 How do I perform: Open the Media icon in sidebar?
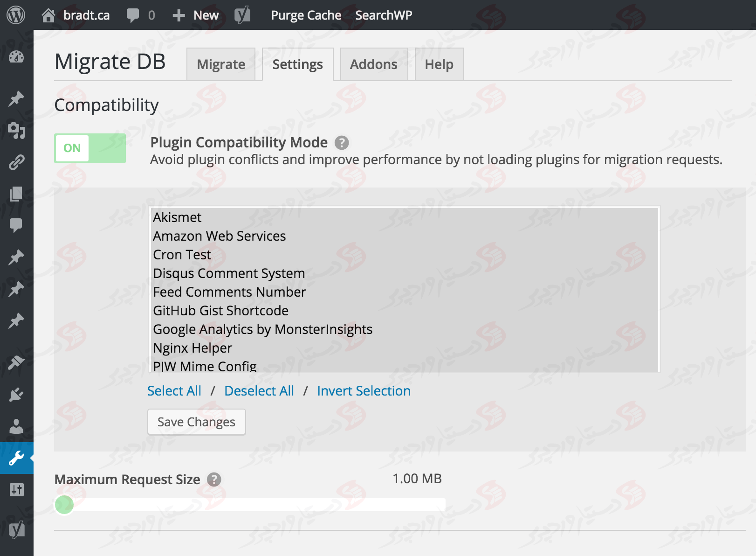tap(16, 131)
